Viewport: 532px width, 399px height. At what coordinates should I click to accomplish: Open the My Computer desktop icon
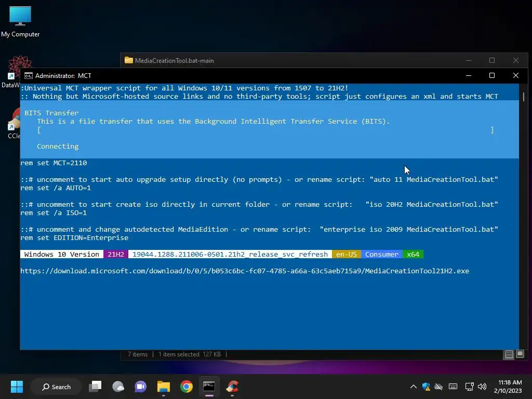[x=20, y=22]
